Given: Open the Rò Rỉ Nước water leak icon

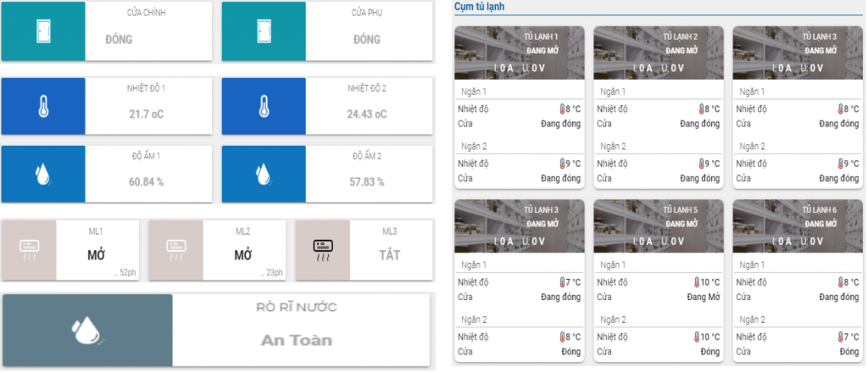Looking at the screenshot, I should click(87, 331).
